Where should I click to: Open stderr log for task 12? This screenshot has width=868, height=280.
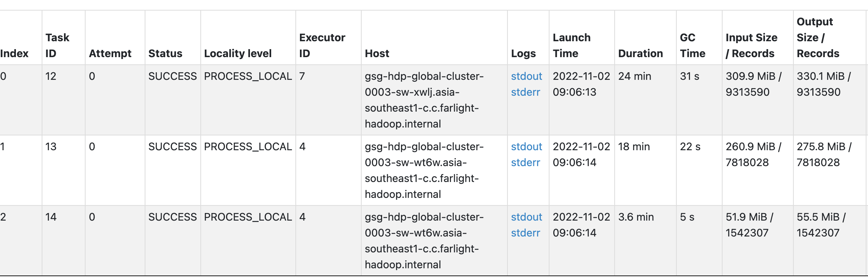[526, 92]
